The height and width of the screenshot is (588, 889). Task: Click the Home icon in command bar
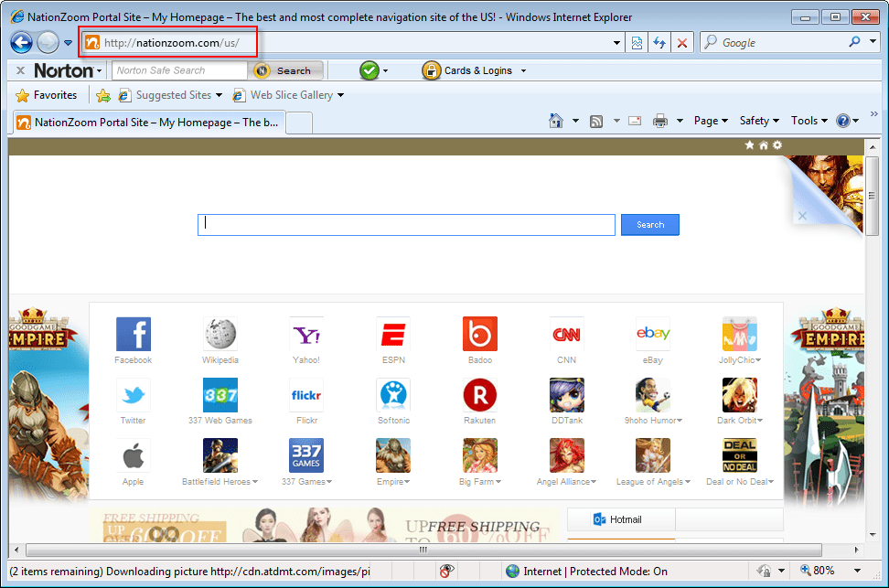556,121
